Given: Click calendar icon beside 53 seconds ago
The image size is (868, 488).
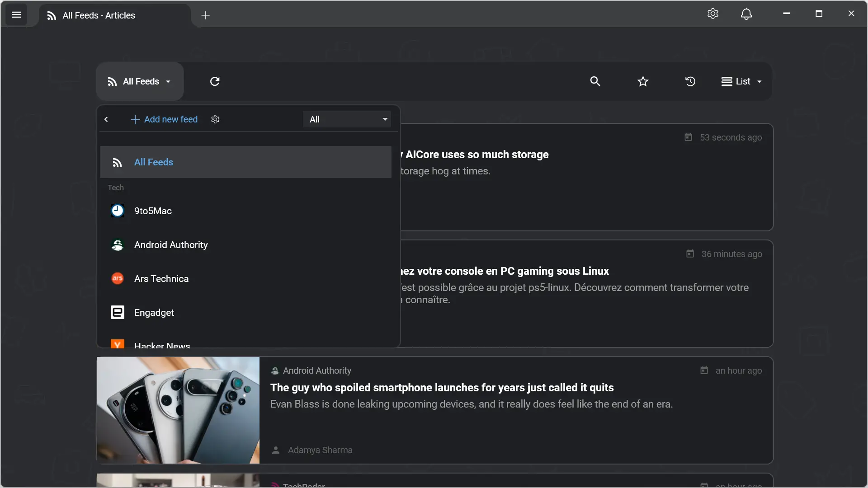Looking at the screenshot, I should [688, 137].
